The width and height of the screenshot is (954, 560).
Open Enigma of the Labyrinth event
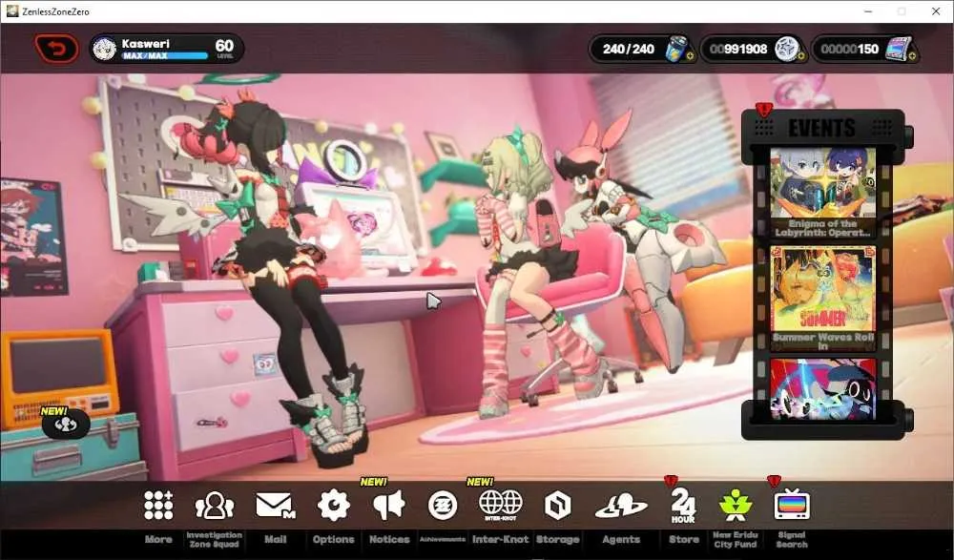(x=822, y=193)
